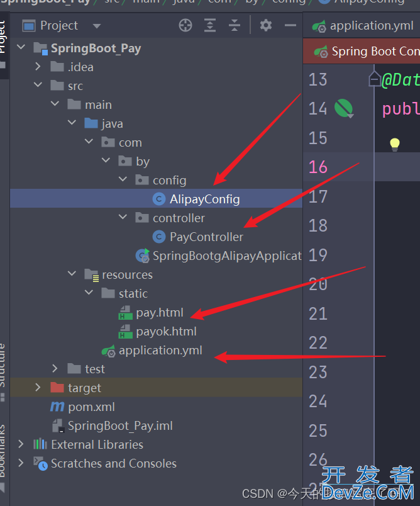Screen dimensions: 420x506
Task: Collapse the com package
Action: pyautogui.click(x=89, y=142)
